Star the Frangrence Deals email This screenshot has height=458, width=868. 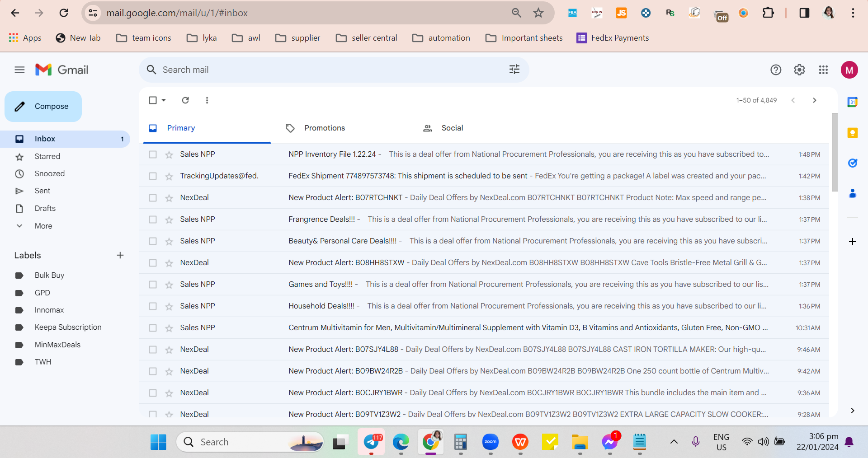point(169,220)
